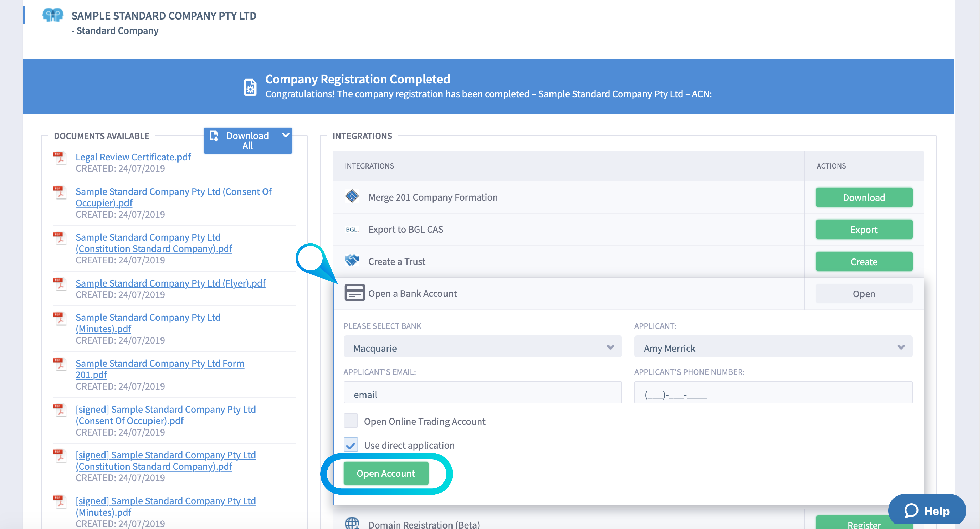
Task: Click the Open button for bank account
Action: (x=864, y=294)
